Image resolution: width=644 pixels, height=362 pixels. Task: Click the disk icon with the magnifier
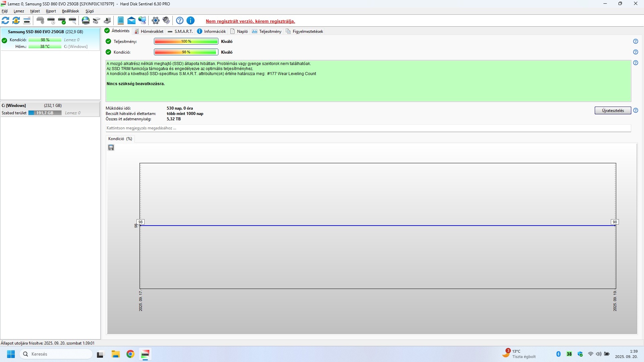[72, 21]
